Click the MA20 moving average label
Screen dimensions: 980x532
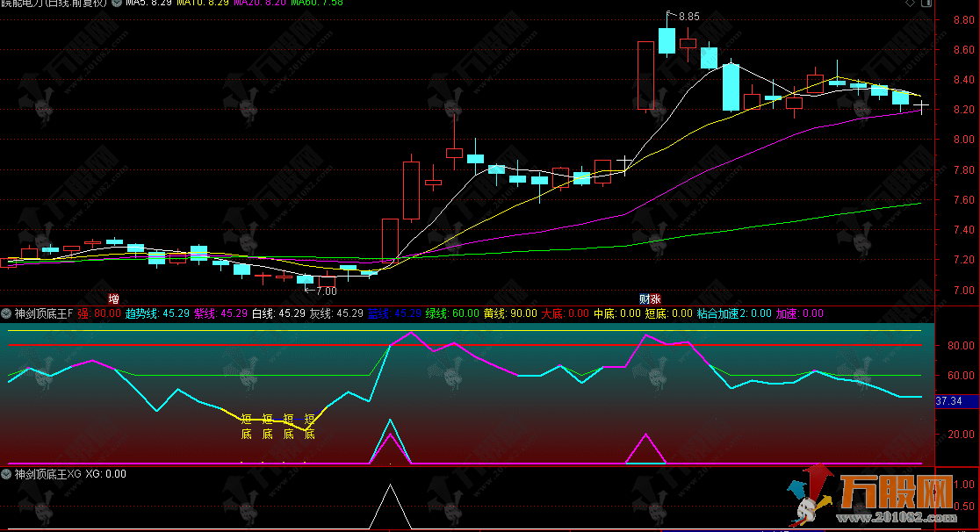point(262,4)
